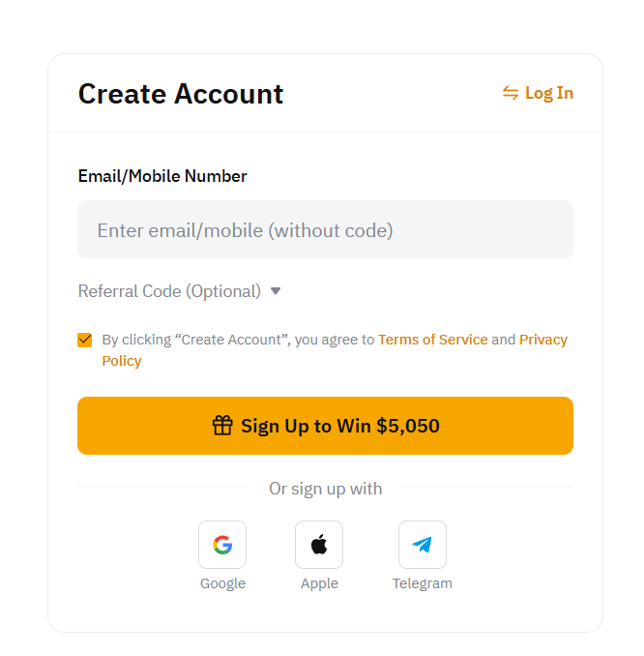The image size is (644, 656).
Task: Focus the email/mobile input field
Action: coord(325,229)
